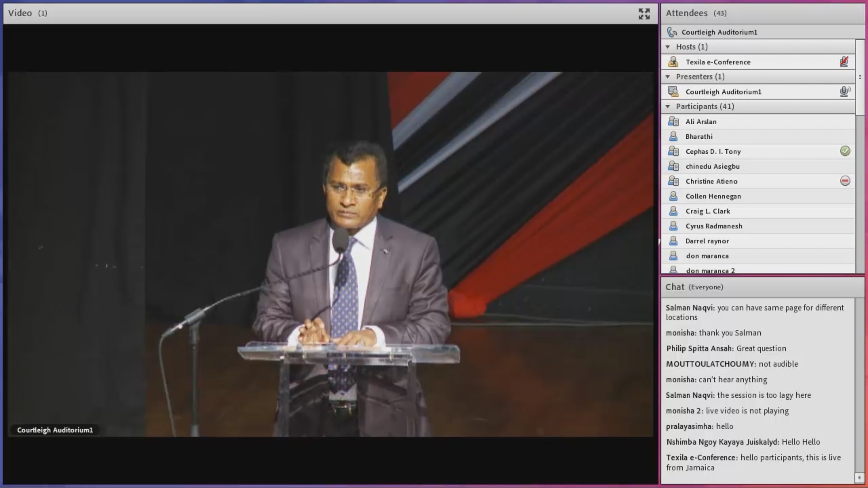Screen dimensions: 868x488
Task: Open the Chat pod options menu
Action: (859, 478)
